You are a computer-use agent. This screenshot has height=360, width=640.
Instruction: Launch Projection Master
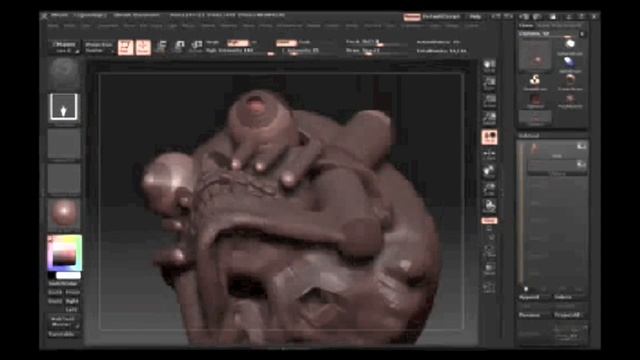98,47
